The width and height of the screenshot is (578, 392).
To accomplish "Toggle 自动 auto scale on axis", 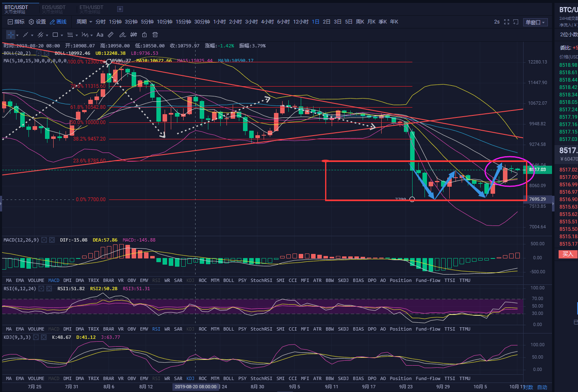I will pos(542,387).
